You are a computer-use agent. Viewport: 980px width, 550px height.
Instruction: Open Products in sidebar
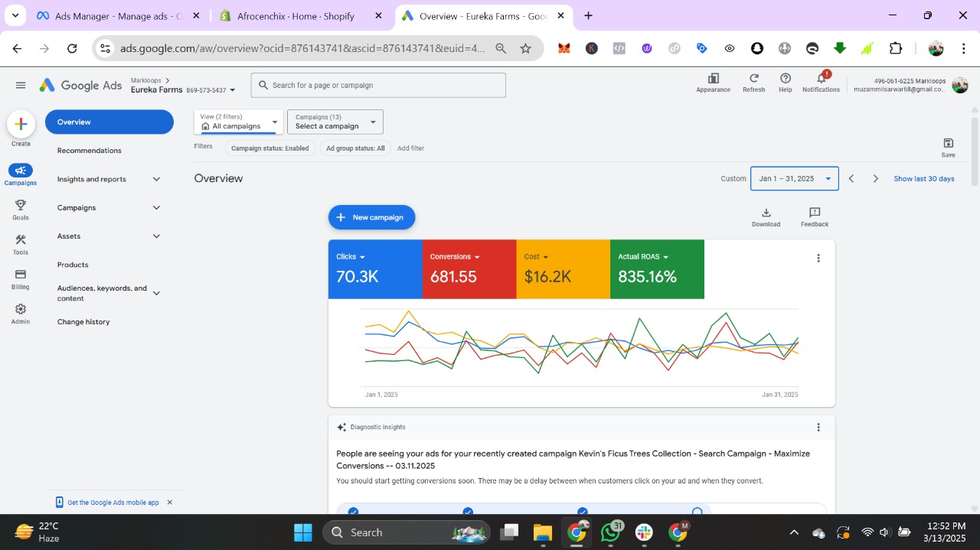click(73, 265)
